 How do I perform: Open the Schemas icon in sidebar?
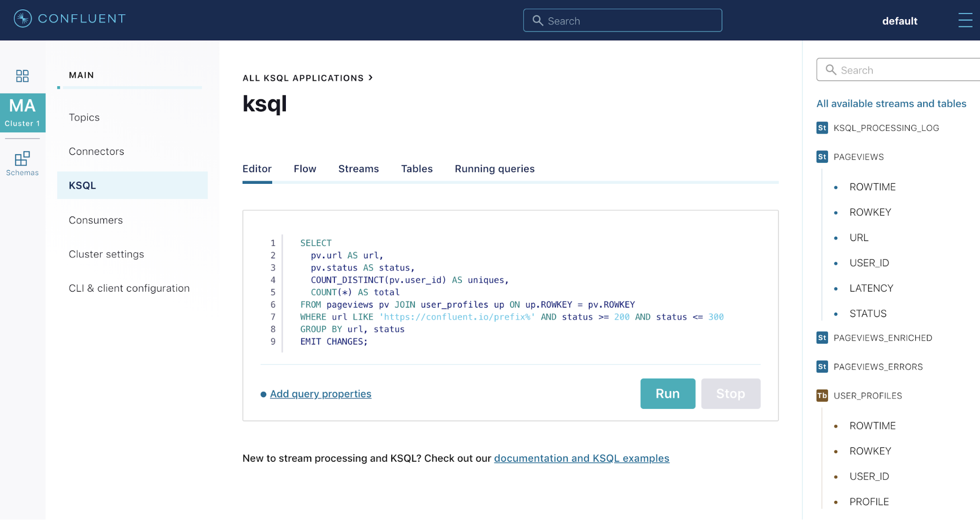click(23, 164)
